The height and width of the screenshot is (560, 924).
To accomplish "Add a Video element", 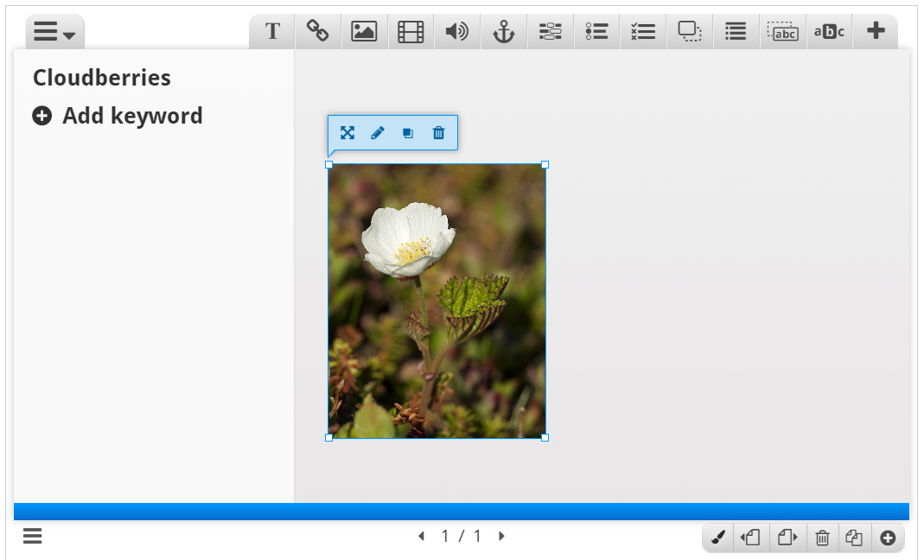I will click(x=411, y=31).
